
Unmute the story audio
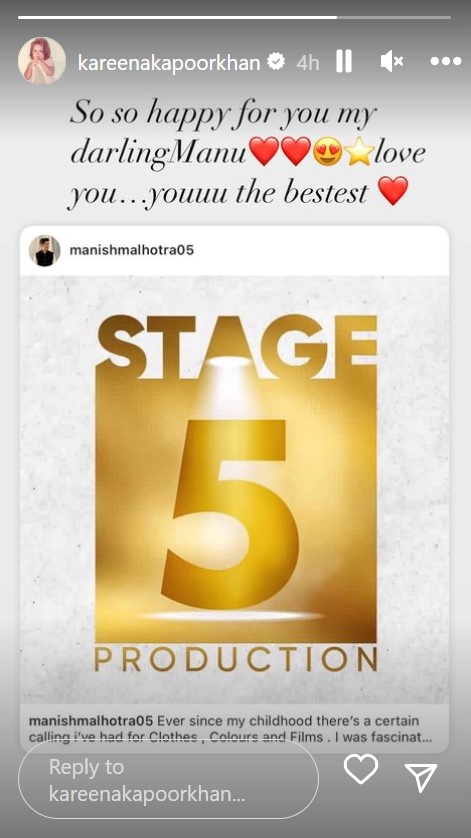(x=391, y=62)
